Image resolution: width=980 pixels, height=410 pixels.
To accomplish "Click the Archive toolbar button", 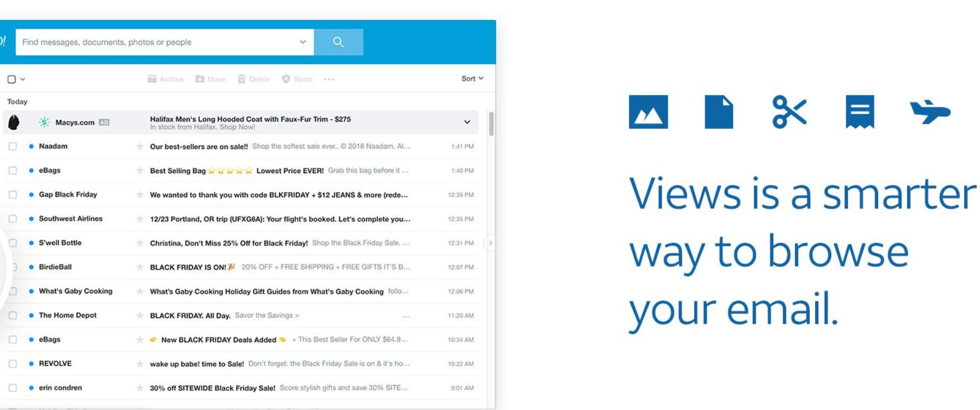I will tap(165, 79).
